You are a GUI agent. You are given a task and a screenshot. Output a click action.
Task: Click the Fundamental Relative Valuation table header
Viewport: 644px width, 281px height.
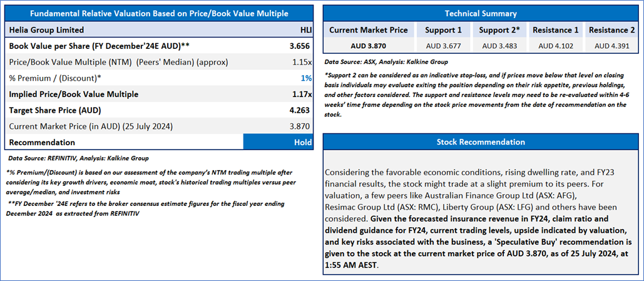coord(159,14)
